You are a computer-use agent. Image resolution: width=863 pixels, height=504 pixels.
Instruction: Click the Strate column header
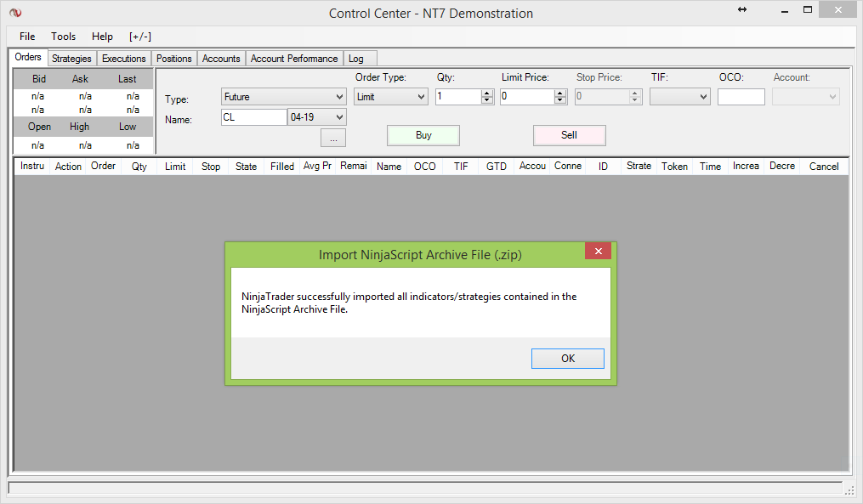[639, 167]
